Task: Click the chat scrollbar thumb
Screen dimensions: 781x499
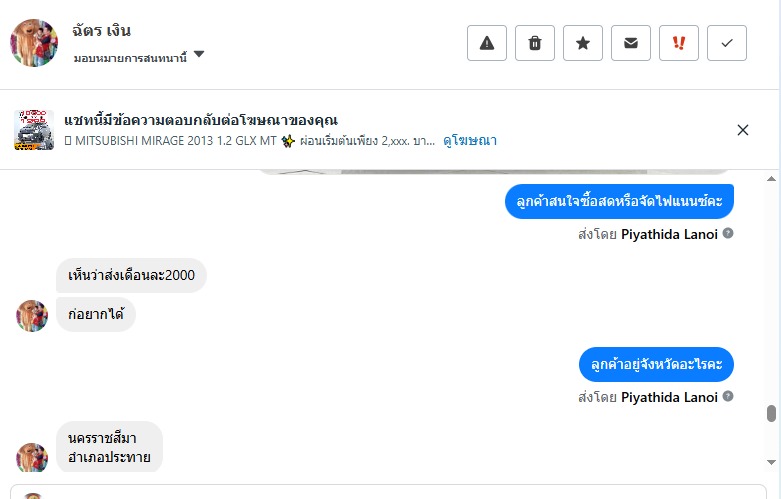Action: (770, 414)
